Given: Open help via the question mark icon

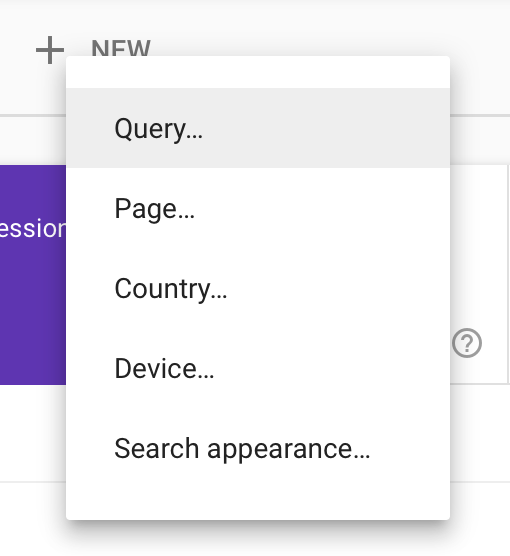Looking at the screenshot, I should [x=467, y=343].
